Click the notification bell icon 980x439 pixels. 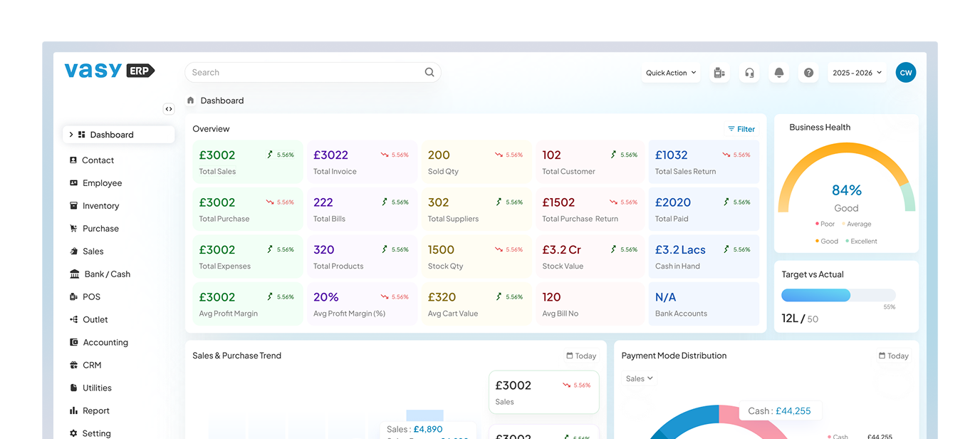[778, 73]
